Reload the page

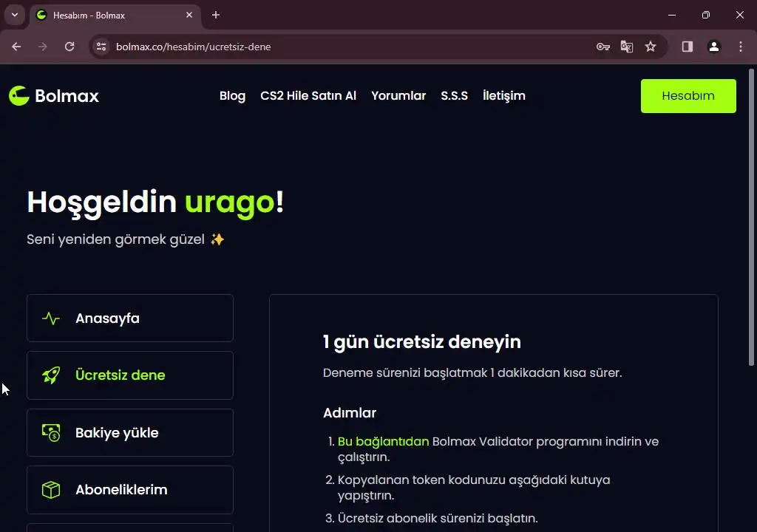point(69,47)
